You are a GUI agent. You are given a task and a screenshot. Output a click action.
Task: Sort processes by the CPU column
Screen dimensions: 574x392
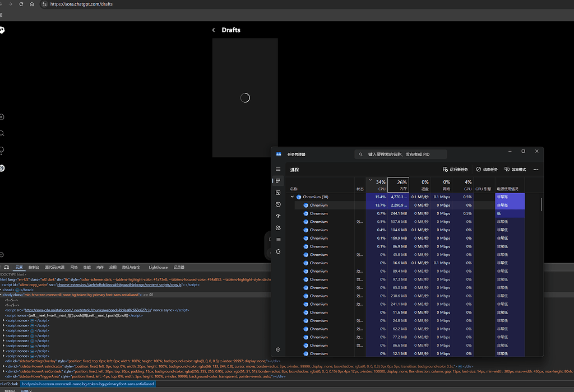tap(376, 185)
